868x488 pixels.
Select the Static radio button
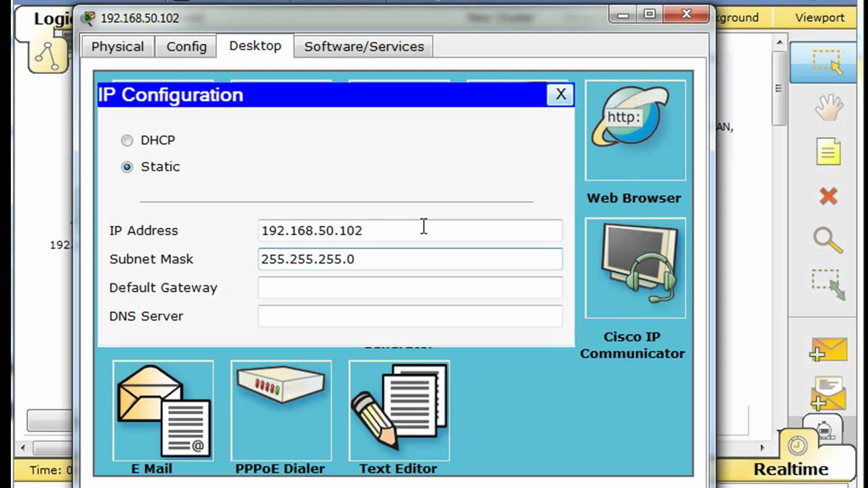tap(127, 167)
